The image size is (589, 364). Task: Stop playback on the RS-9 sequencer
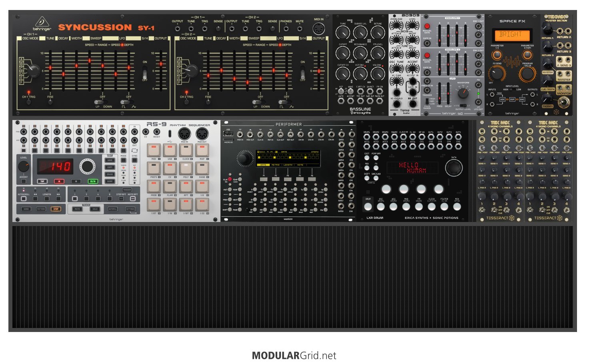(x=76, y=181)
